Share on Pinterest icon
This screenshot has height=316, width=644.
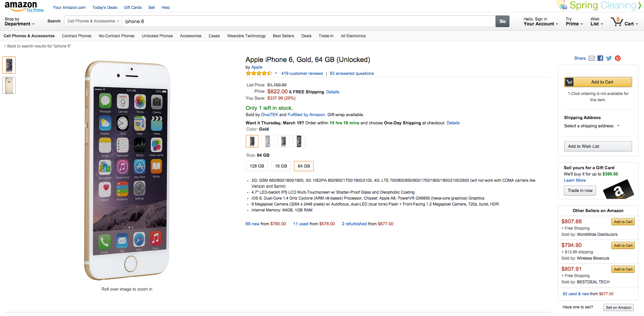(618, 58)
